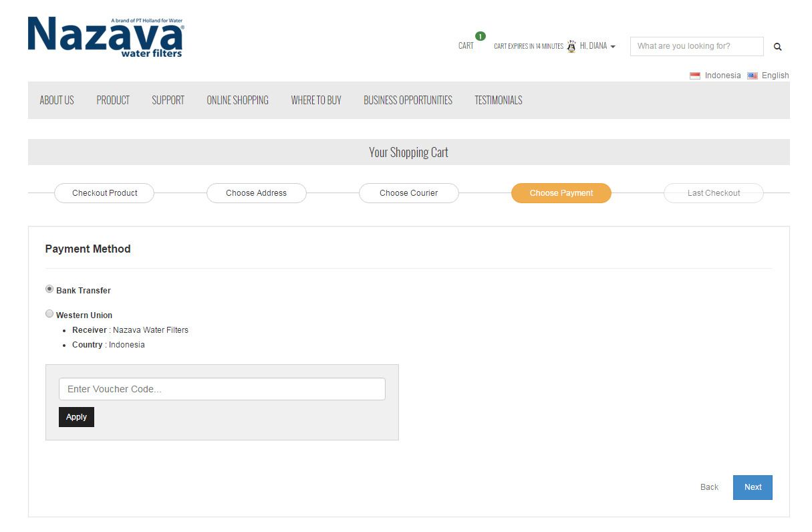This screenshot has height=532, width=812.
Task: Click Country: Indonesia text
Action: 108,345
